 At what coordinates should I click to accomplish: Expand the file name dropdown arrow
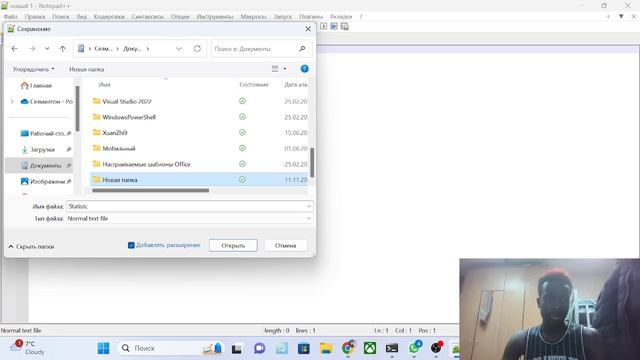(309, 207)
